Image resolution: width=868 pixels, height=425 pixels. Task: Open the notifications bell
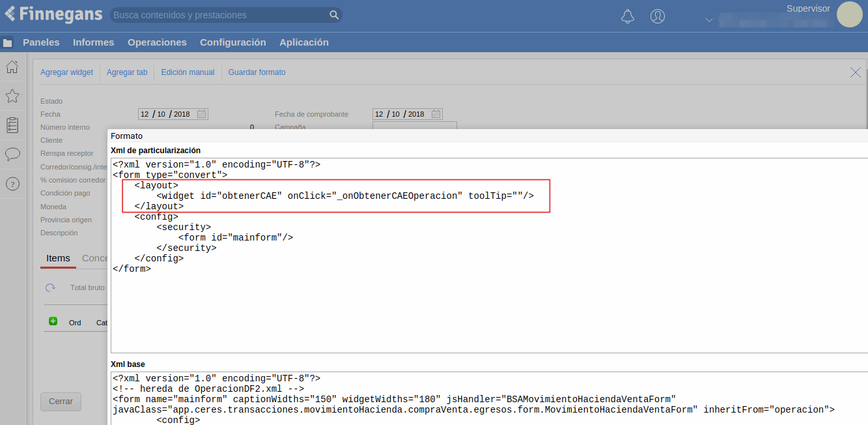pos(628,16)
